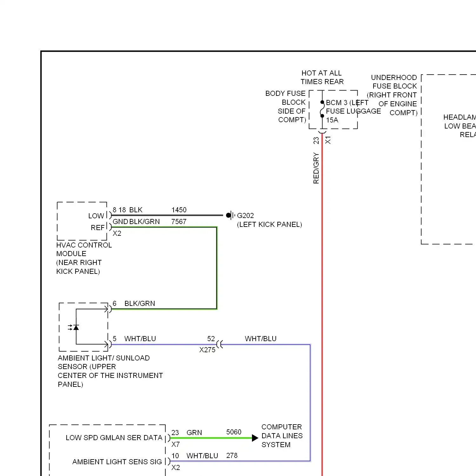Viewport: 476px width, 476px height.
Task: Click pin number '52' at X275
Action: [x=211, y=339]
